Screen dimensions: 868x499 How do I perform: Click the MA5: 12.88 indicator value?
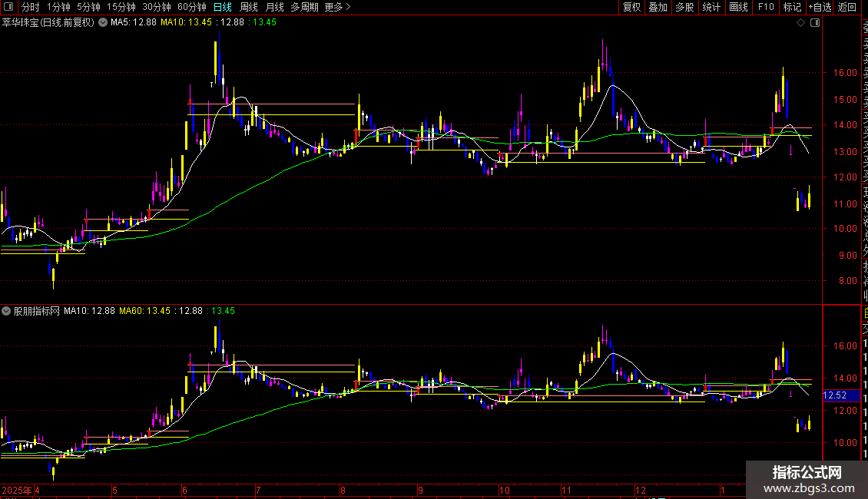[x=134, y=23]
